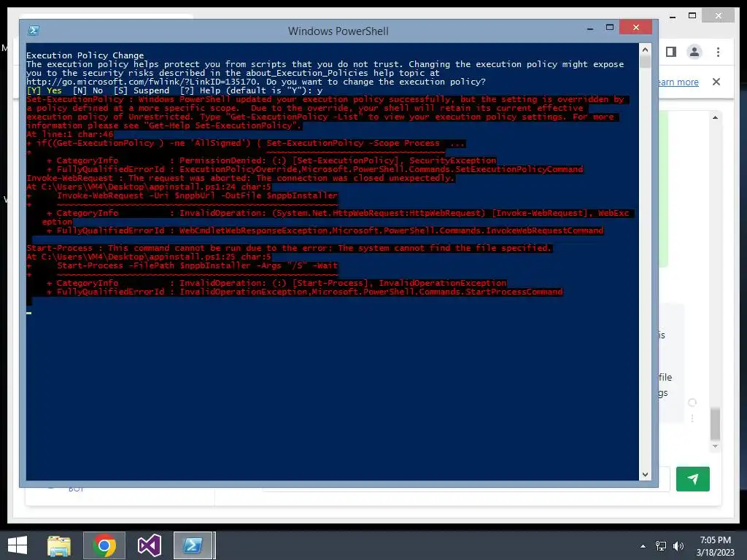Click the PowerShell vertical scrollbar thumb
Image resolution: width=747 pixels, height=560 pixels.
tap(645, 62)
